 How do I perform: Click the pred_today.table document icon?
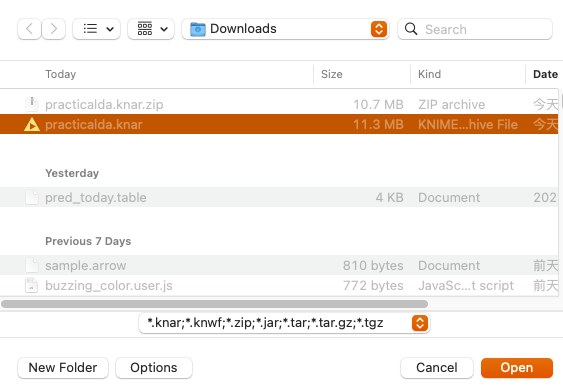pos(32,197)
